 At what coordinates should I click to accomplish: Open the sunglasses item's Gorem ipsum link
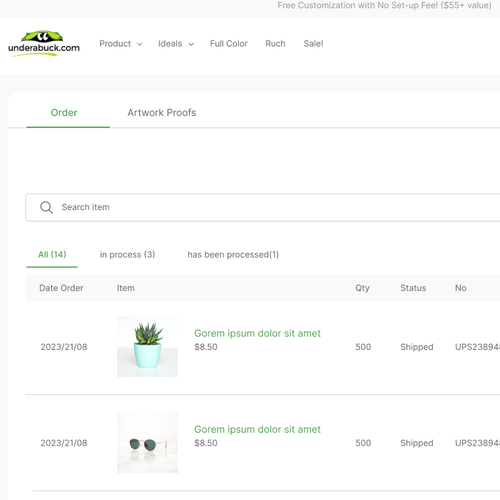point(257,429)
